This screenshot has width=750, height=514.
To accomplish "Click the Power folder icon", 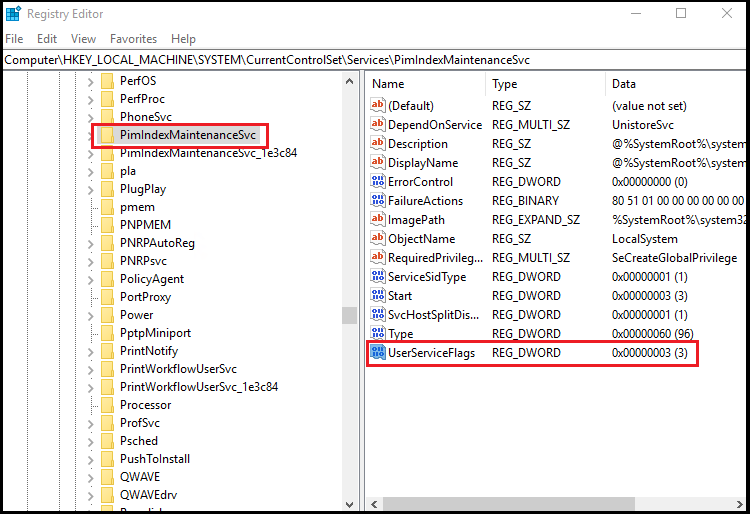I will coord(108,315).
